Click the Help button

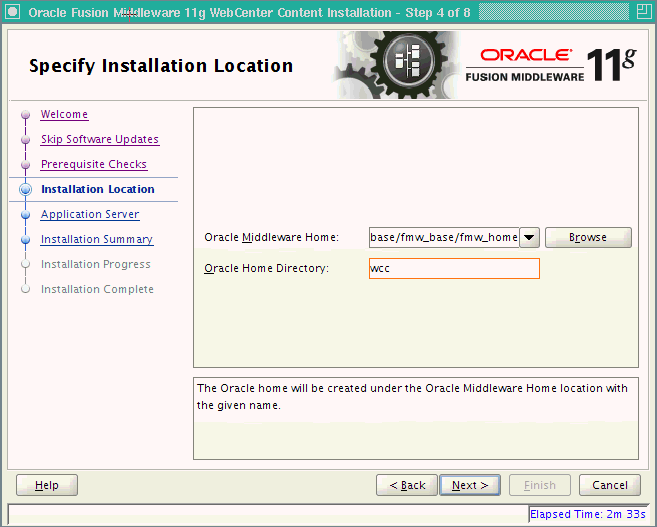(x=47, y=485)
